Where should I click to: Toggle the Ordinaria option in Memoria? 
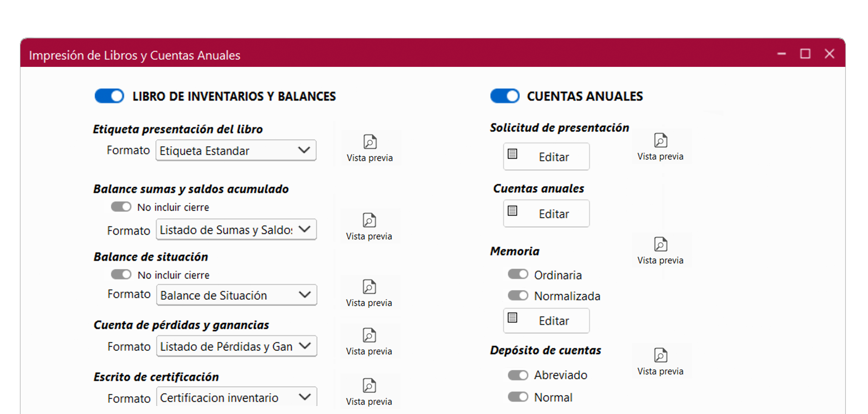pyautogui.click(x=518, y=274)
